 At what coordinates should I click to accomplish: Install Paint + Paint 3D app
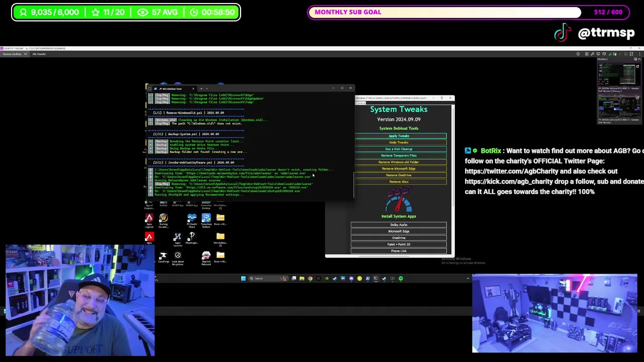398,244
